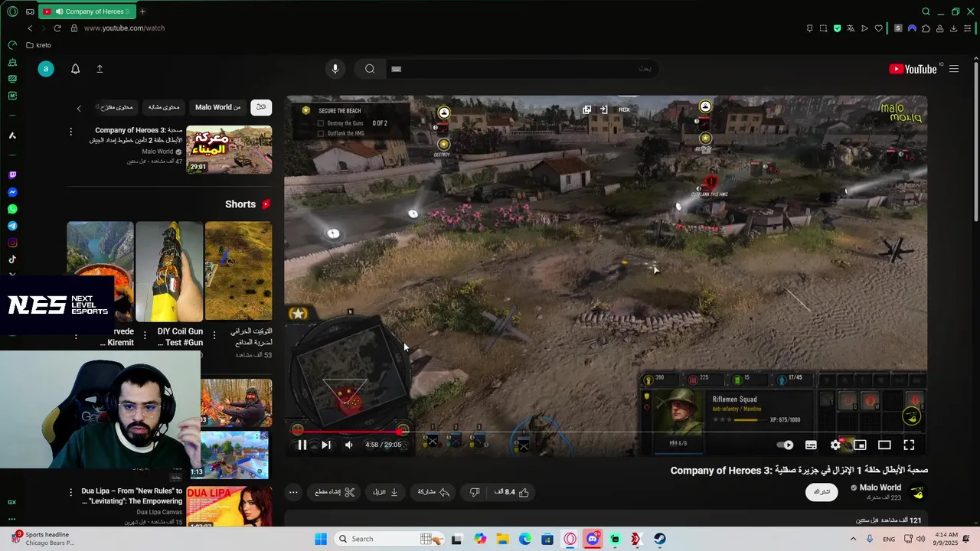Open browser downloads icon

tap(953, 28)
